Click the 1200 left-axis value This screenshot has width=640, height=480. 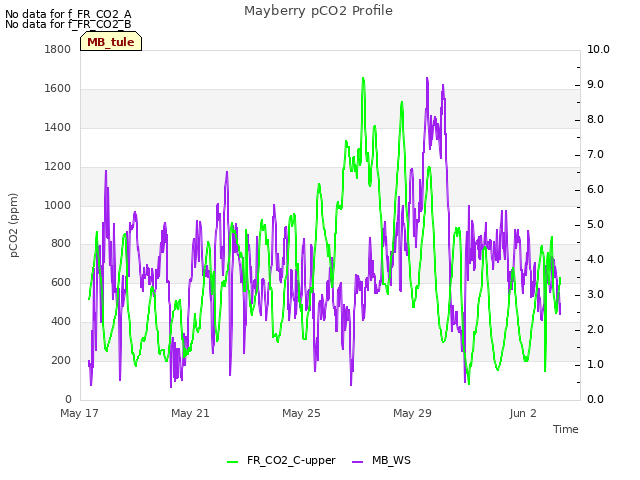point(58,167)
